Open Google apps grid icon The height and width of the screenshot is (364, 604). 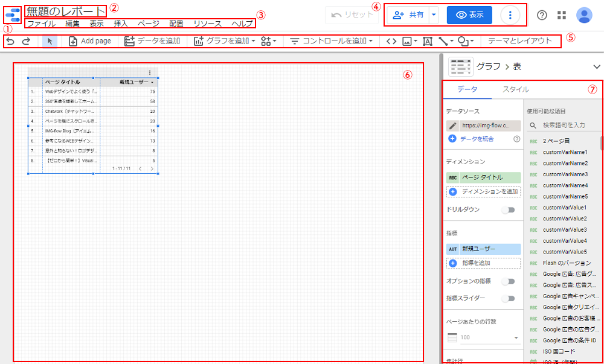(562, 15)
